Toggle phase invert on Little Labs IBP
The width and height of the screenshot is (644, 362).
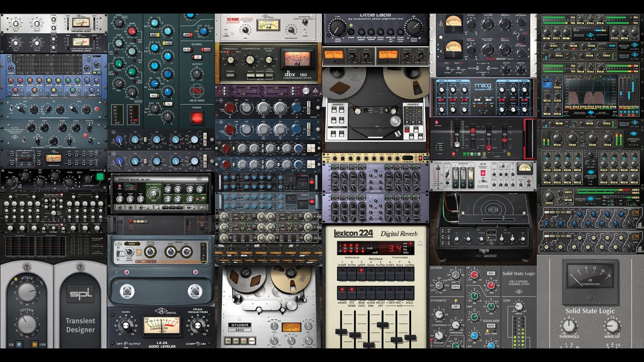(380, 32)
